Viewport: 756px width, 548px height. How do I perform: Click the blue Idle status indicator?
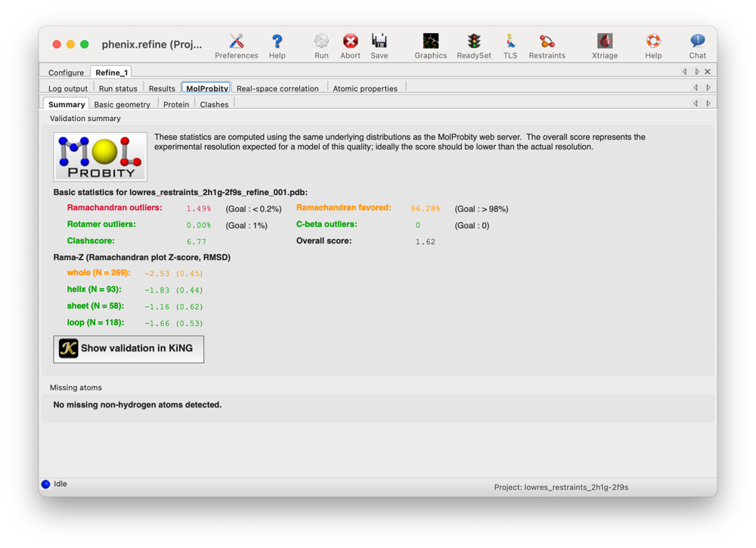point(46,485)
